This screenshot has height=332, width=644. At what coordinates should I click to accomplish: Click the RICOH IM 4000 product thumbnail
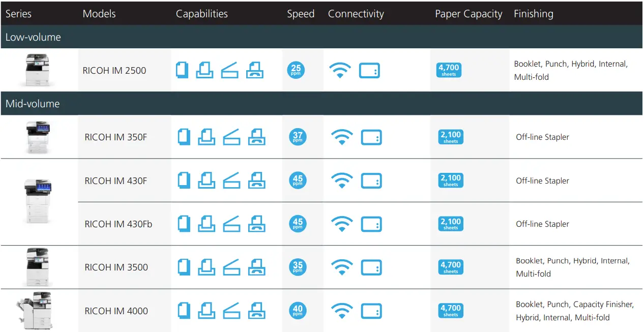tap(36, 310)
